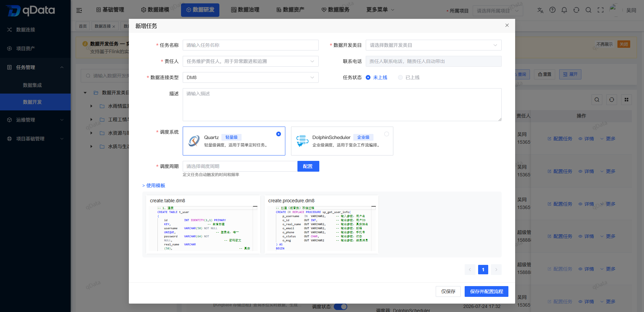The width and height of the screenshot is (644, 312).
Task: Focus the 调度周期 input
Action: (x=240, y=166)
